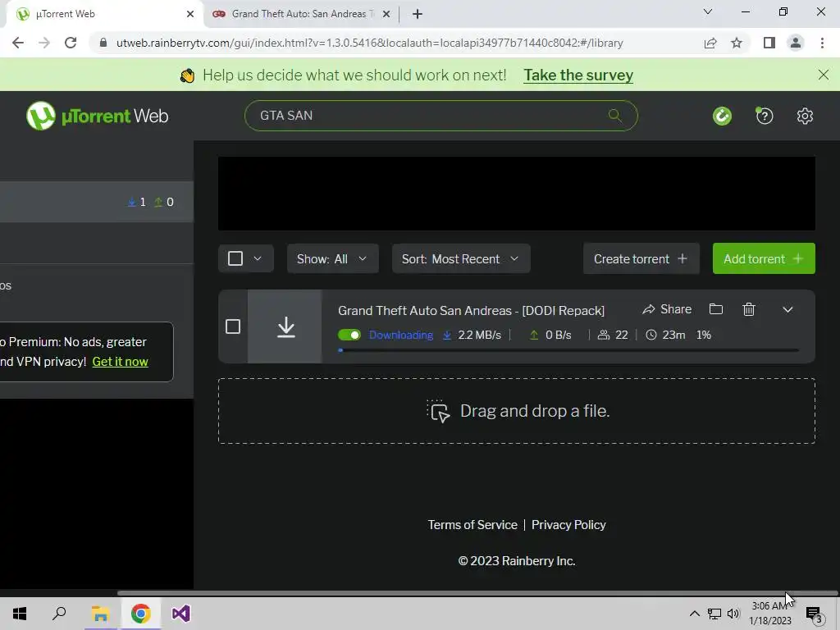Click the download arrow thumbnail of the torrent

(x=285, y=326)
